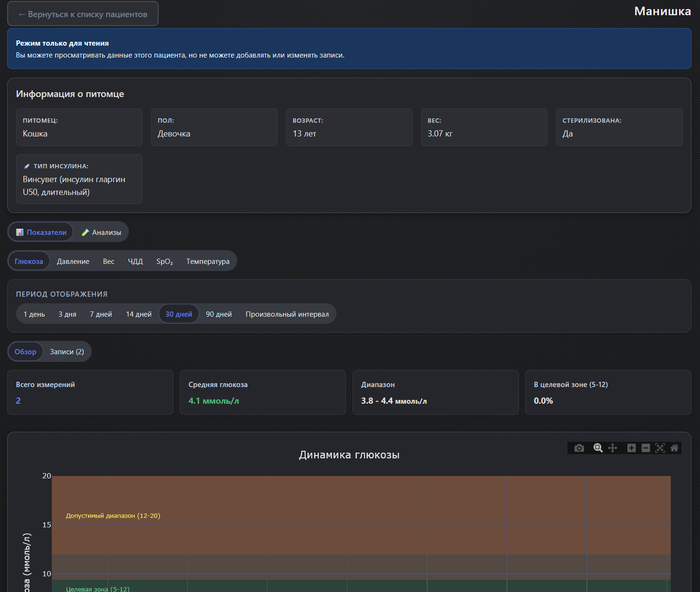Image resolution: width=700 pixels, height=592 pixels.
Task: Set display period to 90 дней
Action: pos(218,314)
